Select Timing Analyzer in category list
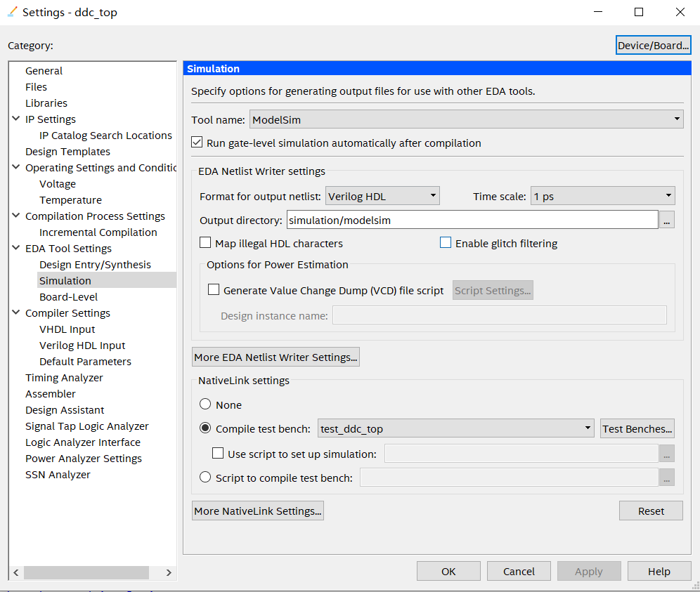 coord(64,378)
